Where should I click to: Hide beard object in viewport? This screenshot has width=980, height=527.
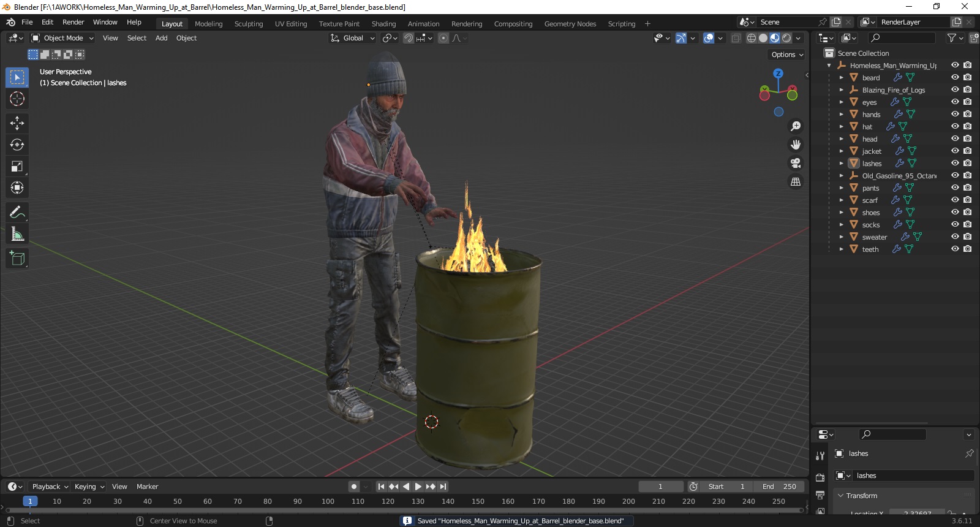955,77
